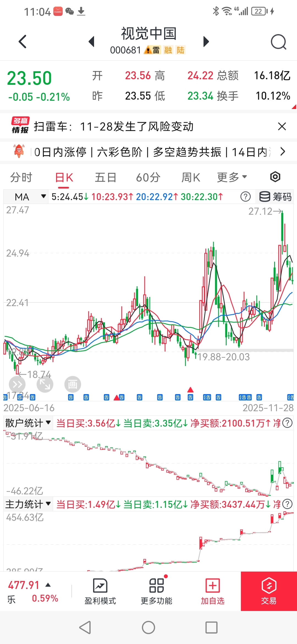Tap the current price 23.50

(x=29, y=78)
